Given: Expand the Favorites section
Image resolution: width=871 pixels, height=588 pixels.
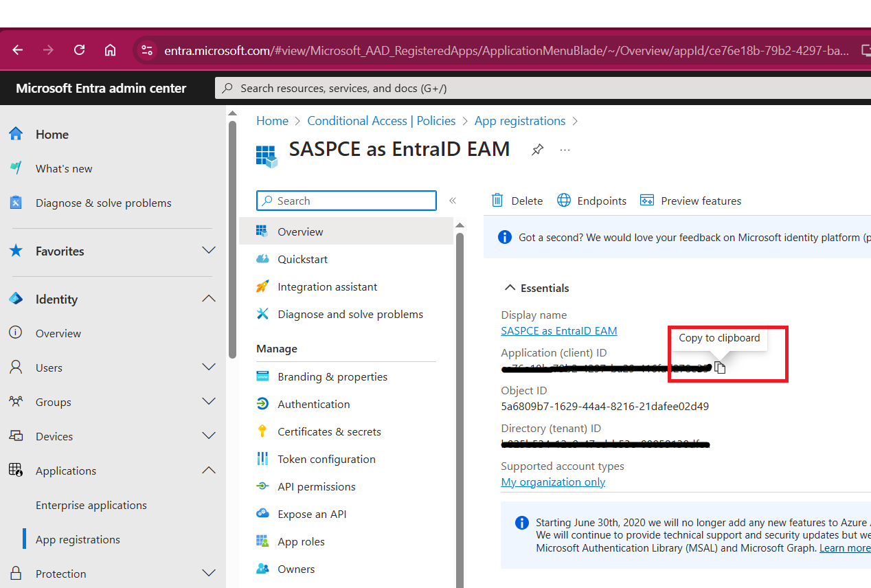Looking at the screenshot, I should pos(209,251).
